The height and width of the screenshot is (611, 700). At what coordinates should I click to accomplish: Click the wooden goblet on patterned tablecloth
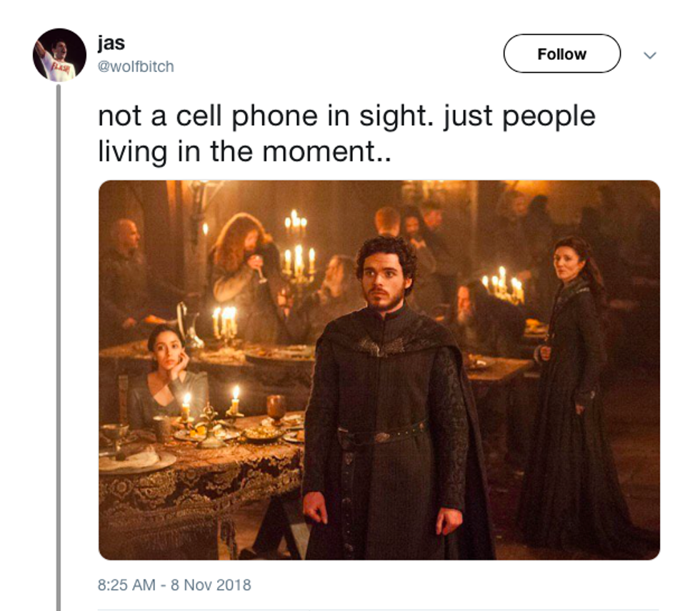coord(276,408)
